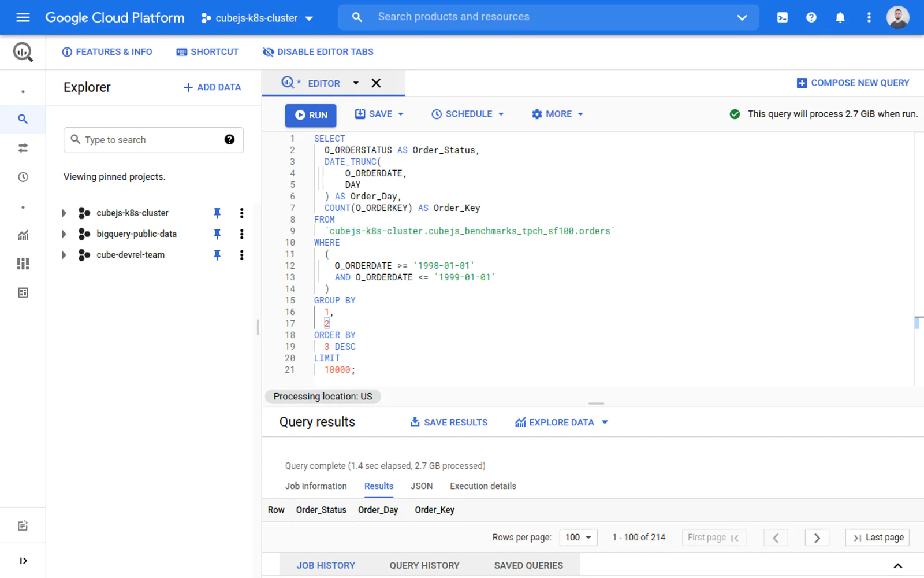This screenshot has height=578, width=924.
Task: Open the hamburger navigation menu
Action: tap(23, 17)
